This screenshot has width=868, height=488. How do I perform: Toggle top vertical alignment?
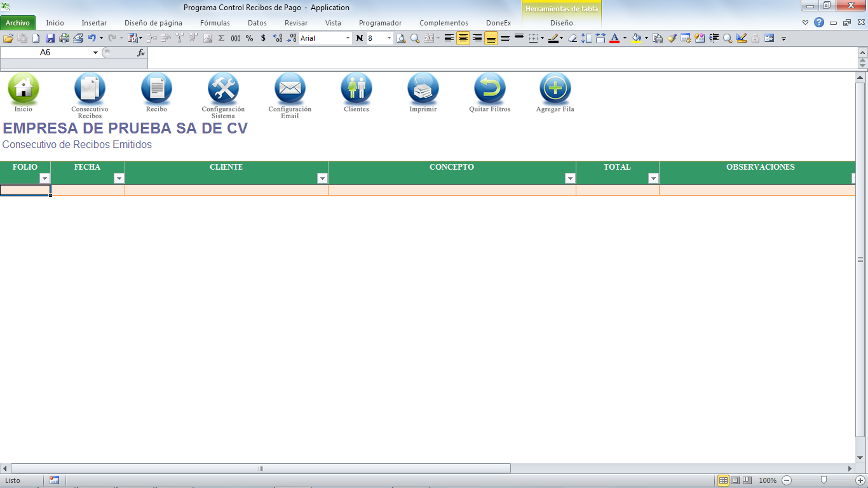click(519, 38)
